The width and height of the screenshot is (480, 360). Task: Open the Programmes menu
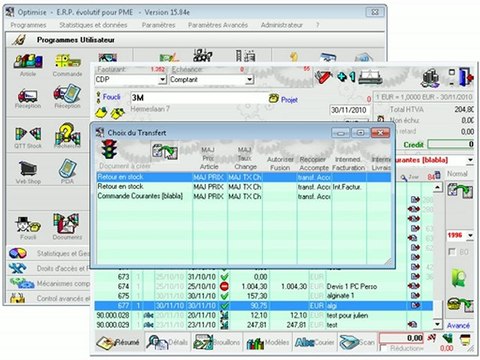coord(28,25)
